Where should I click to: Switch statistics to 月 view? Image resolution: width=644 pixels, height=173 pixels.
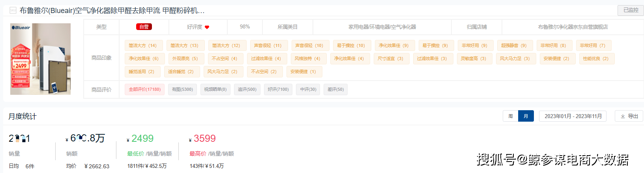click(x=526, y=116)
